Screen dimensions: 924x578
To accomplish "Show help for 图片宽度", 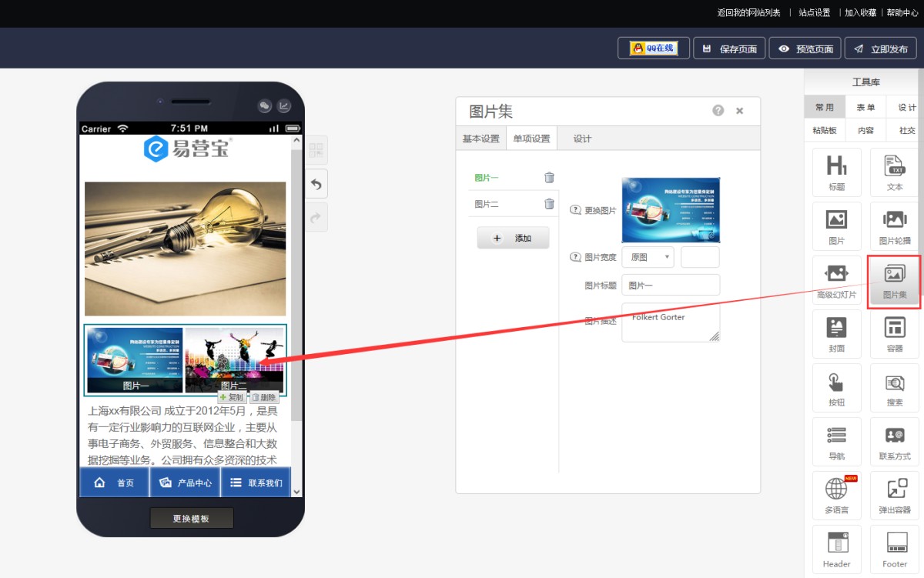I will [x=575, y=257].
